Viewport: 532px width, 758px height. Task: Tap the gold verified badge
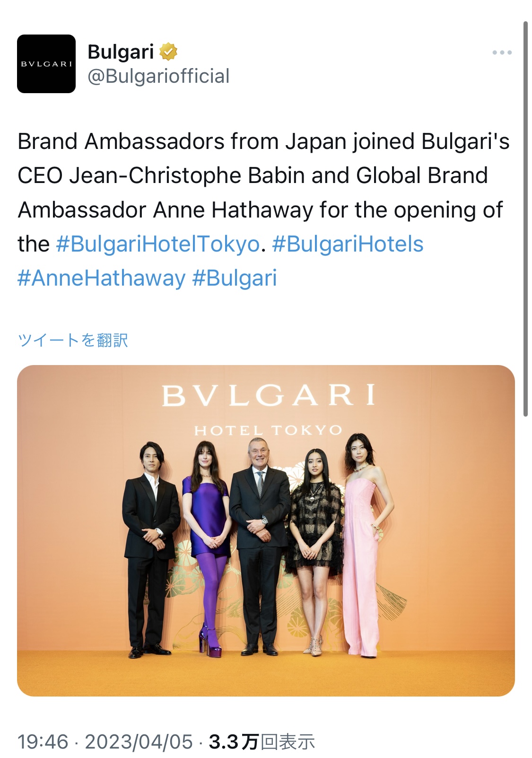(168, 52)
